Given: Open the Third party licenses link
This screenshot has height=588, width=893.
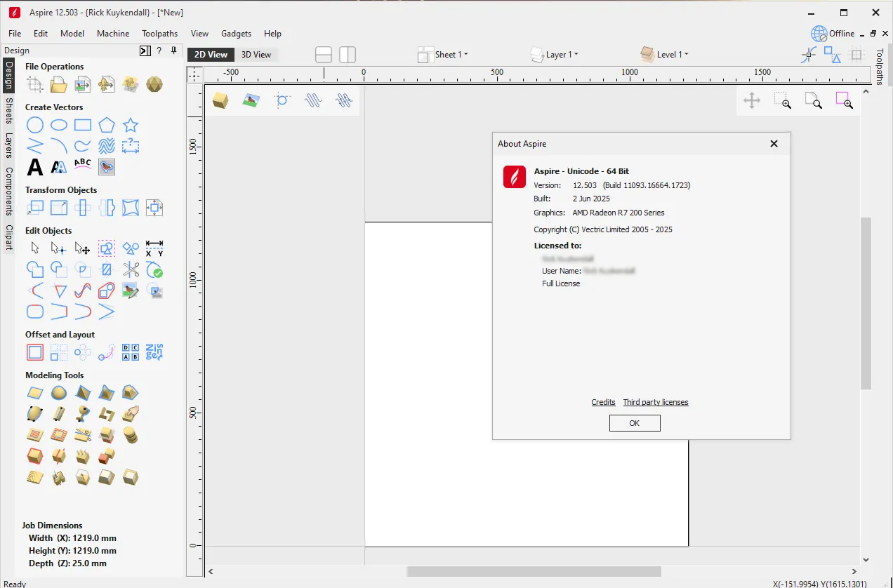Looking at the screenshot, I should click(x=656, y=402).
